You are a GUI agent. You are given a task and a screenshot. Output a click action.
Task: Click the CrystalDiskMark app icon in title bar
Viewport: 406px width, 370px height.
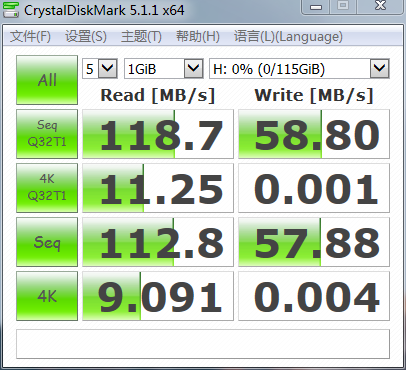click(x=11, y=10)
